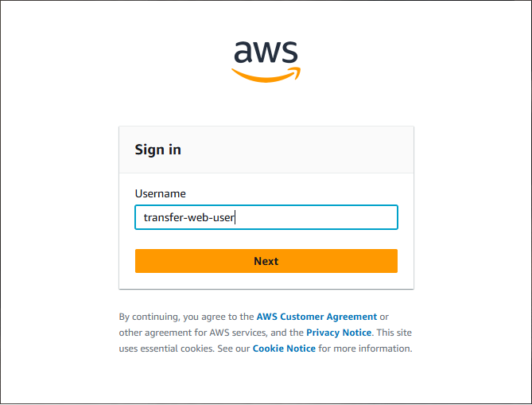Image resolution: width=532 pixels, height=405 pixels.
Task: Click the blank space between the AWS logo and Sign in card
Action: [x=266, y=105]
